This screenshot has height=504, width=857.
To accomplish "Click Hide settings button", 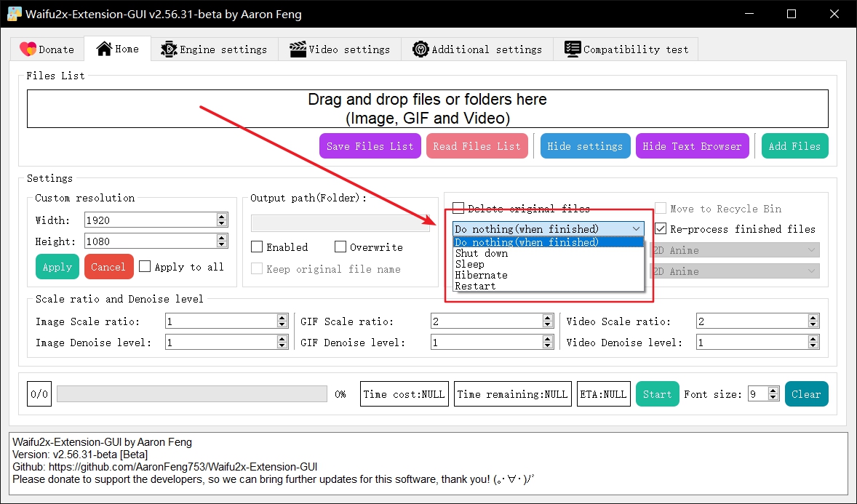I will point(585,146).
